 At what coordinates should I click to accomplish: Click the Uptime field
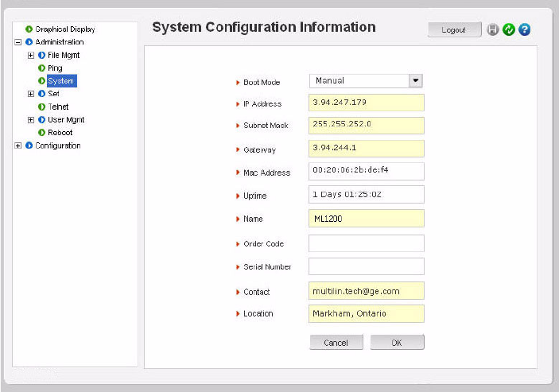click(x=367, y=195)
